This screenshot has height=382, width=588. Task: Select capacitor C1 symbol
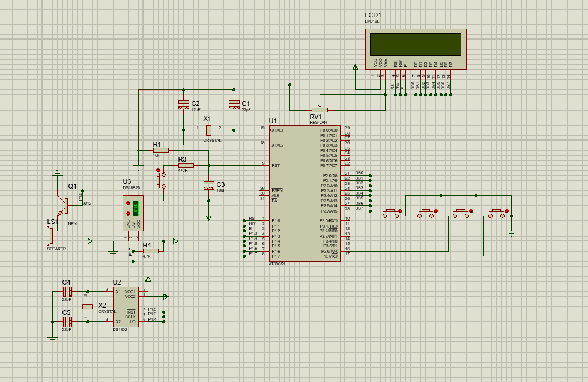234,105
